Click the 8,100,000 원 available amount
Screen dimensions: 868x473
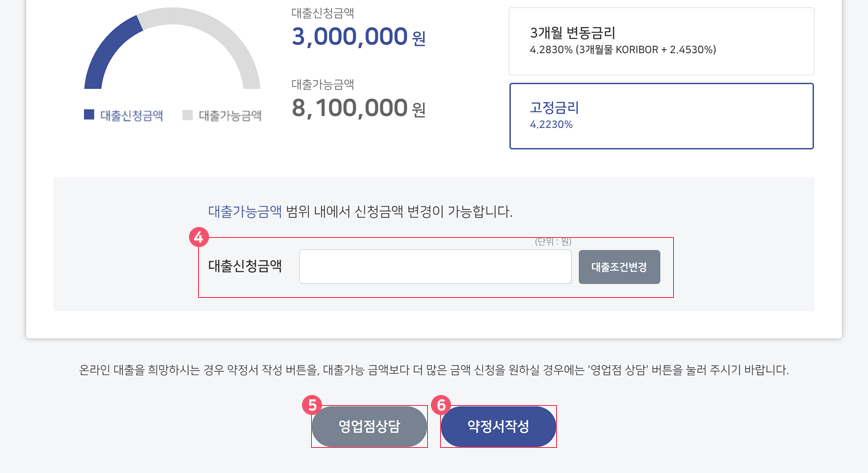point(359,108)
